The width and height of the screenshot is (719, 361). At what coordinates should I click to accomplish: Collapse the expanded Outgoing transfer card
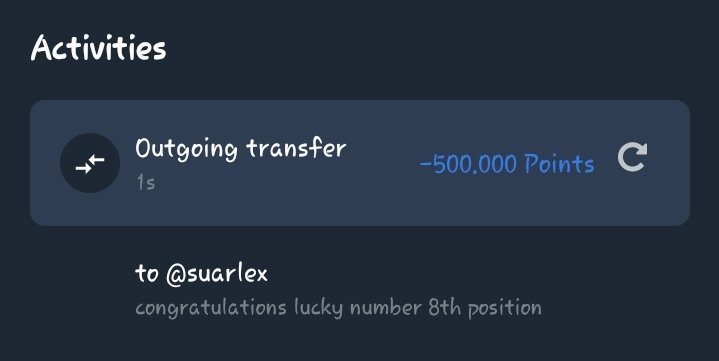(x=360, y=163)
